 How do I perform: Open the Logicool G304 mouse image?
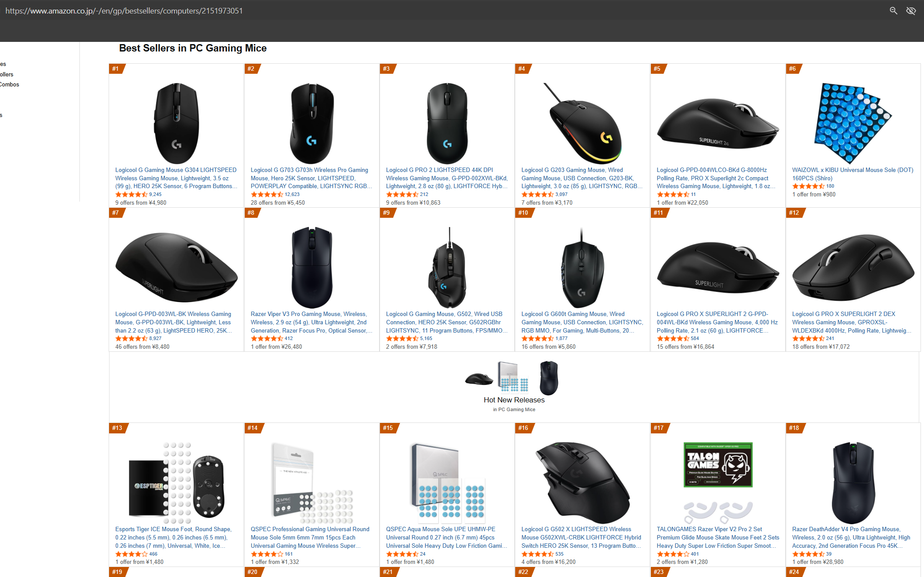click(176, 123)
